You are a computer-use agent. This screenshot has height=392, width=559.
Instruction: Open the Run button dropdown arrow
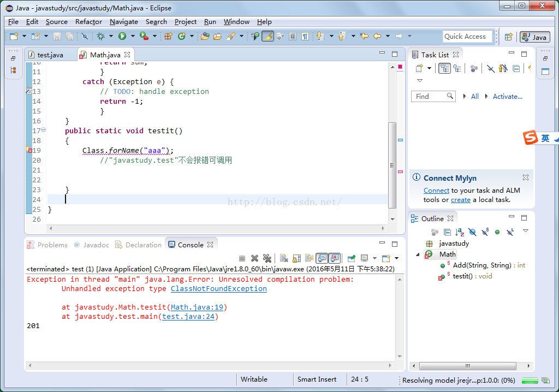133,36
